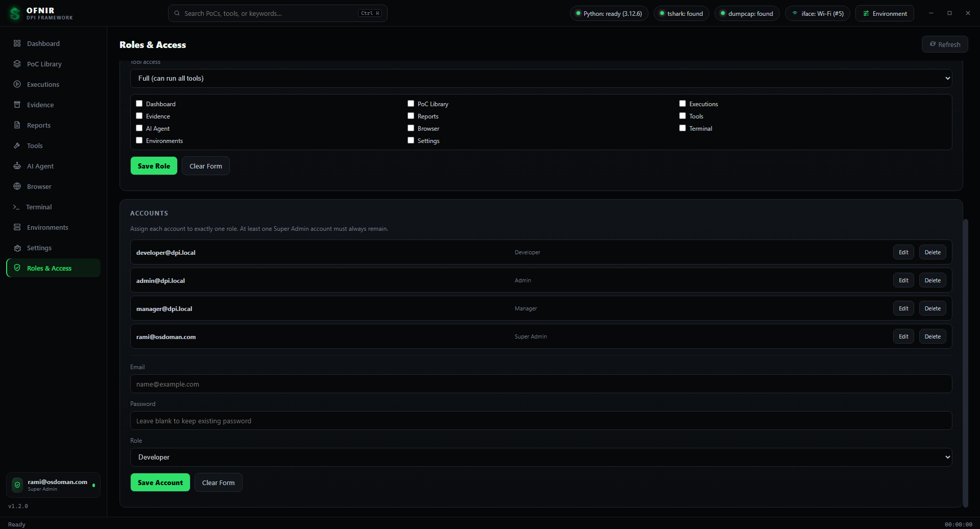The image size is (980, 529).
Task: Edit the developer@dpi.local account
Action: (x=903, y=252)
